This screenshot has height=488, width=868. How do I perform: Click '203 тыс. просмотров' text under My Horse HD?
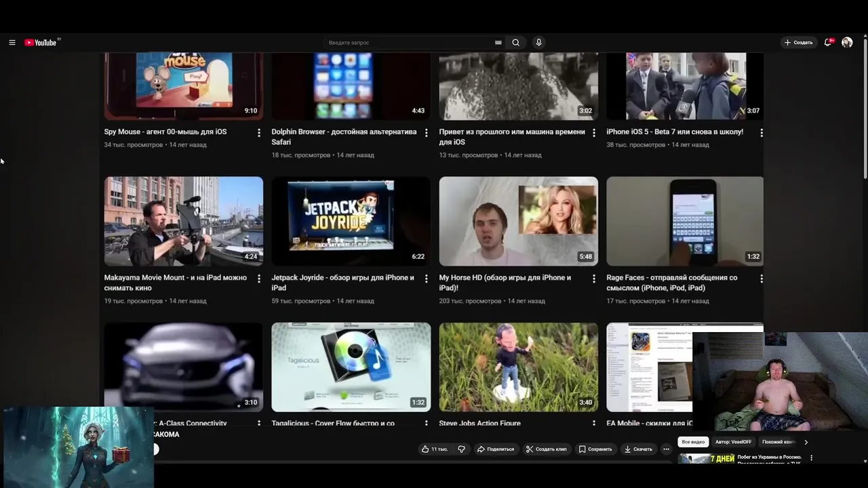tap(470, 301)
